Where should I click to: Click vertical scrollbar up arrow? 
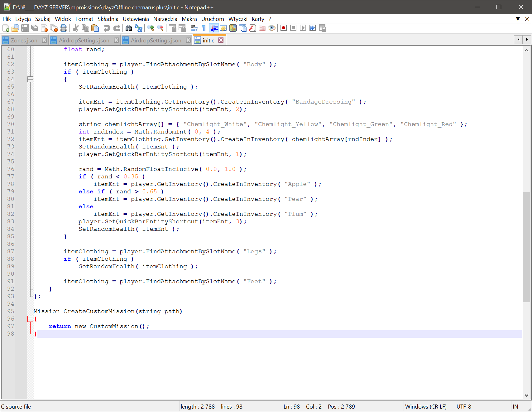click(526, 50)
